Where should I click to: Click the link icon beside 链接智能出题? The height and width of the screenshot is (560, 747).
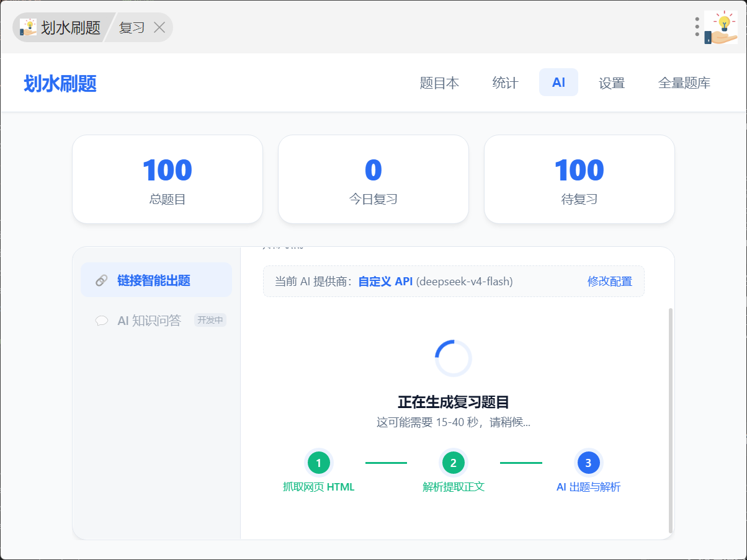click(102, 280)
